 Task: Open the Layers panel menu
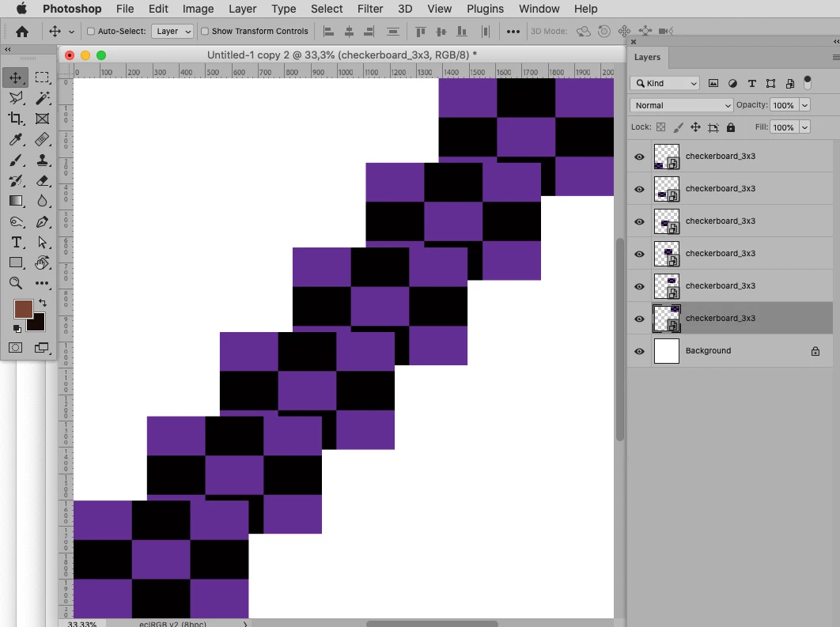(x=835, y=57)
